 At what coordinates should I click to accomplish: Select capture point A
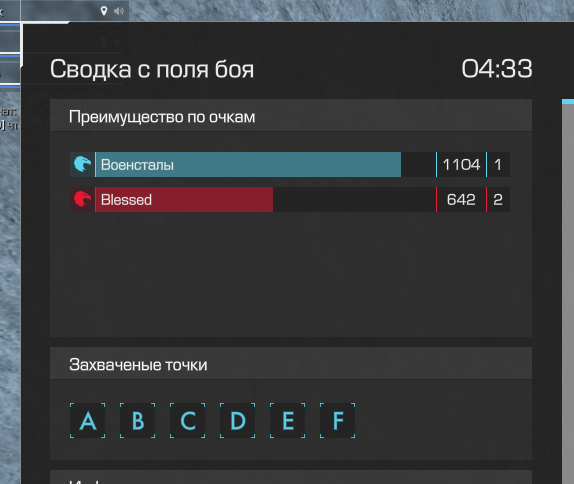pyautogui.click(x=87, y=421)
